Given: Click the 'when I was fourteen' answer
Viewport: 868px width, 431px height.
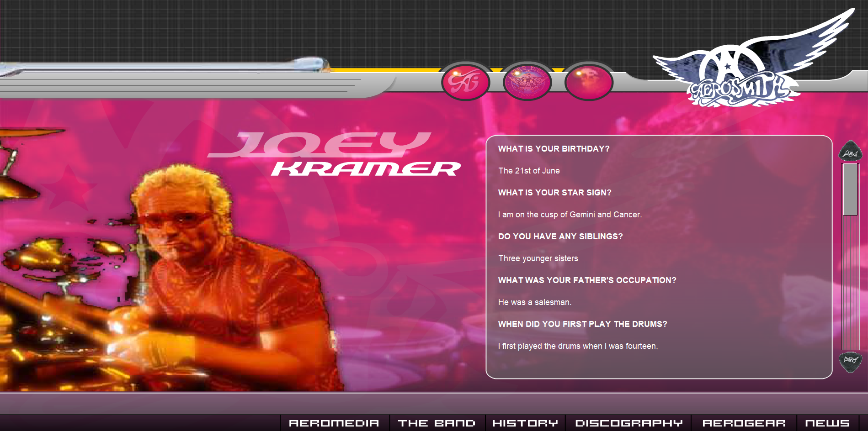Looking at the screenshot, I should (x=578, y=346).
